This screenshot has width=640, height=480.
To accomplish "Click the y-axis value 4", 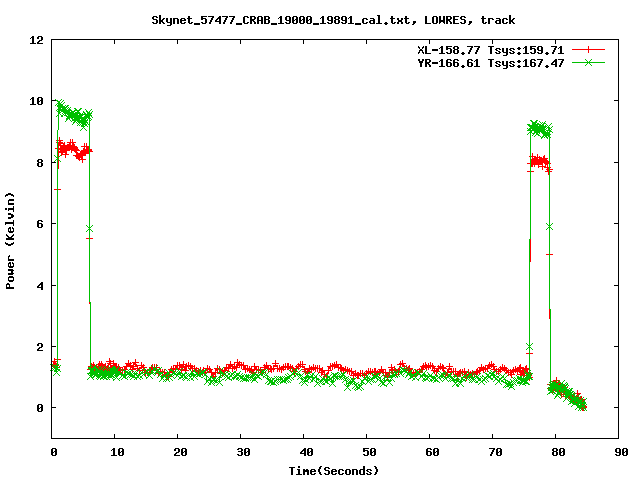I will [40, 286].
